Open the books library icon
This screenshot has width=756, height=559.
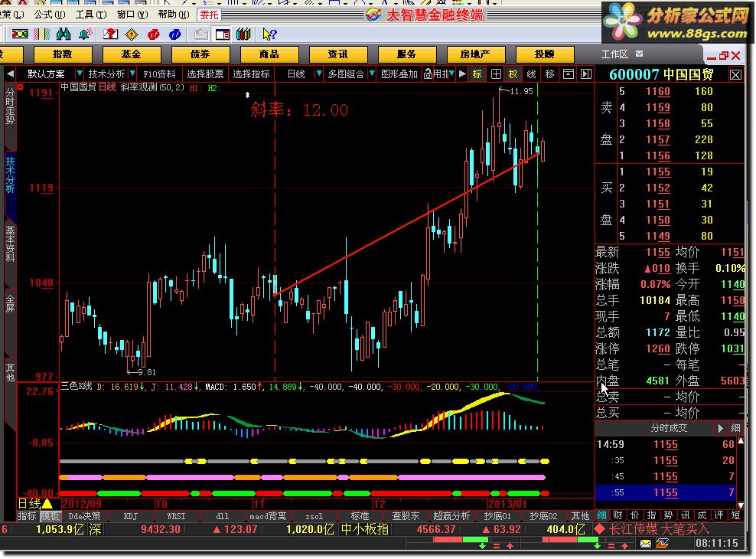[x=243, y=34]
